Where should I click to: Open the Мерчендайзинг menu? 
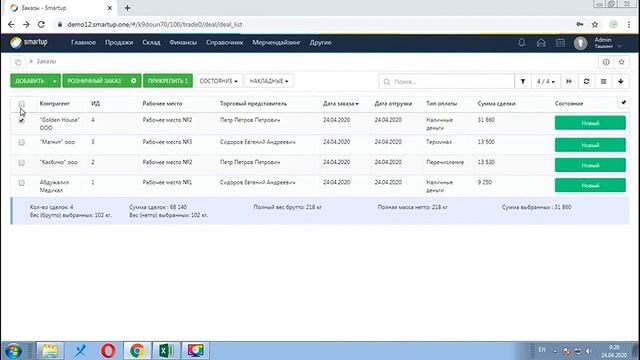pyautogui.click(x=276, y=42)
